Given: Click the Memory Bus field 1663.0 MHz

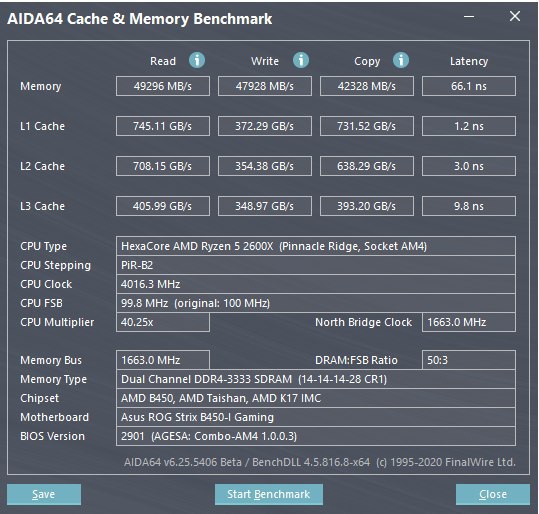Looking at the screenshot, I should point(163,360).
